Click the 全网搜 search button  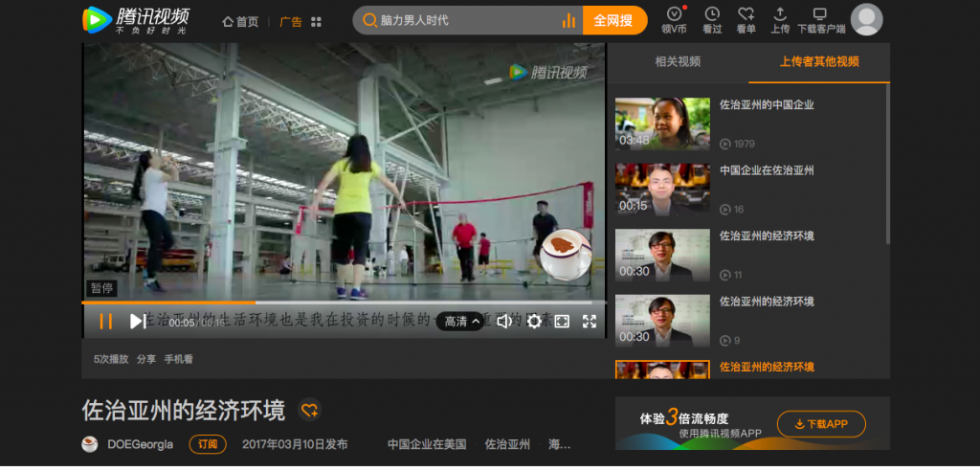614,21
